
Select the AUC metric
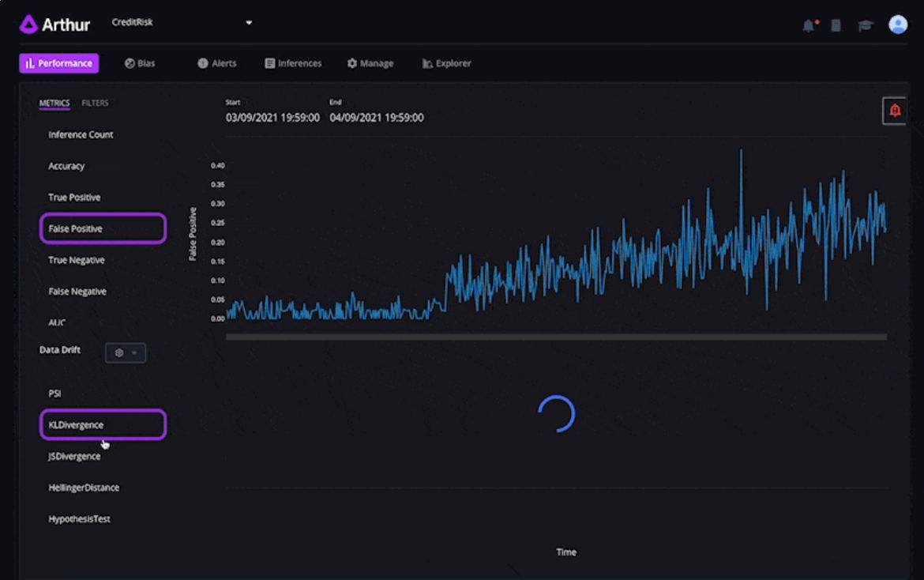57,322
